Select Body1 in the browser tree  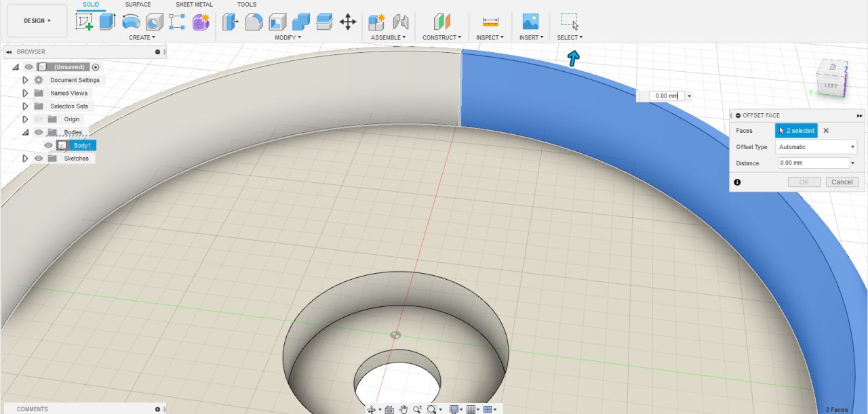pyautogui.click(x=82, y=145)
